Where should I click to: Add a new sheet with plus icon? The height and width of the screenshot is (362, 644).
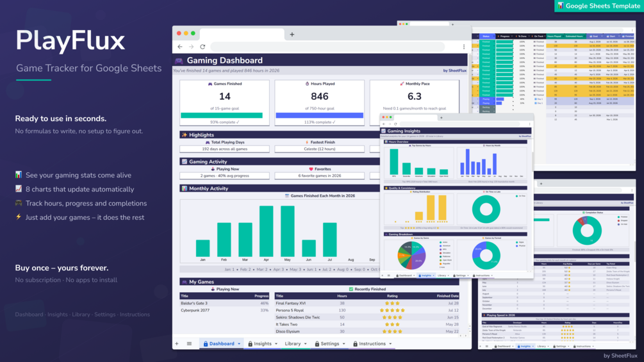[177, 344]
